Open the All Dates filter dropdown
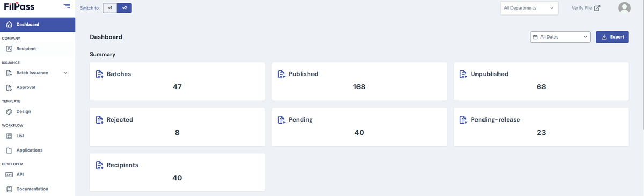The width and height of the screenshot is (644, 196). 560,37
